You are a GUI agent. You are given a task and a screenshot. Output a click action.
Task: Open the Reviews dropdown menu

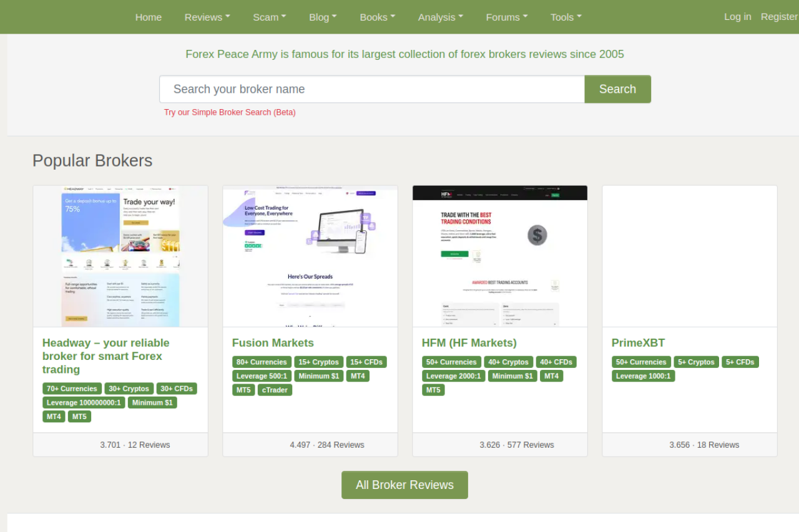click(x=207, y=17)
